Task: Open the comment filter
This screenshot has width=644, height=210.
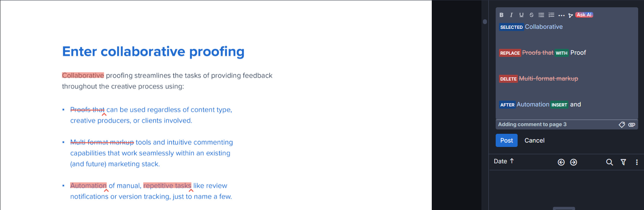Action: (x=623, y=162)
